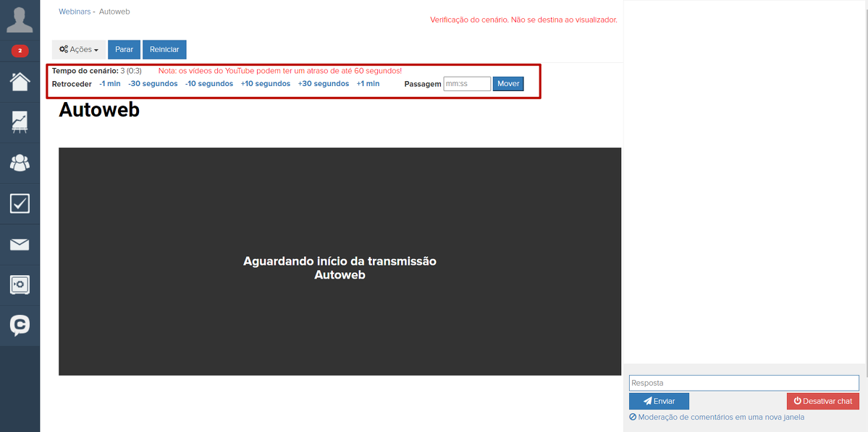Expand the Ações dropdown menu
Screen dimensions: 868x432
[79, 49]
